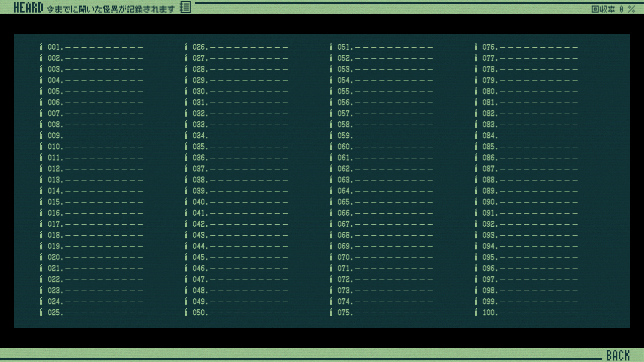Click the candle icon for entry 040
Screen dimensions: 644x362
186,202
